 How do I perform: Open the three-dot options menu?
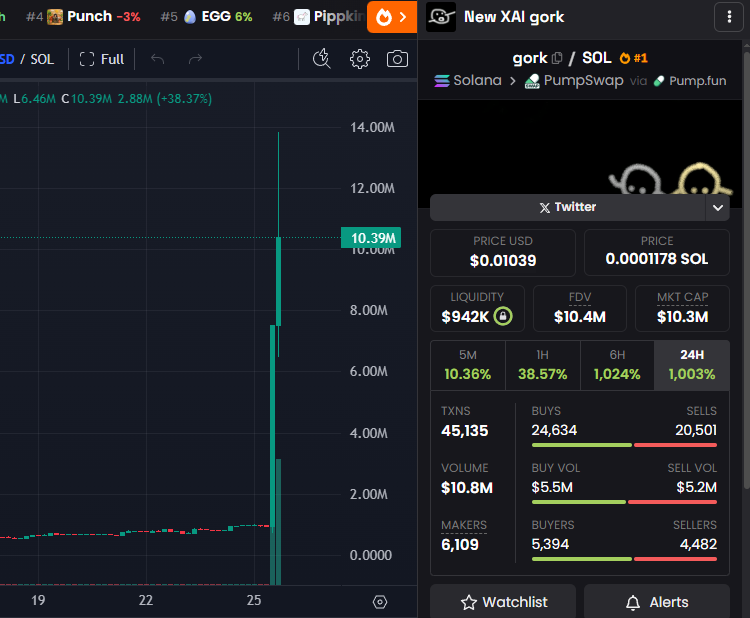(729, 17)
